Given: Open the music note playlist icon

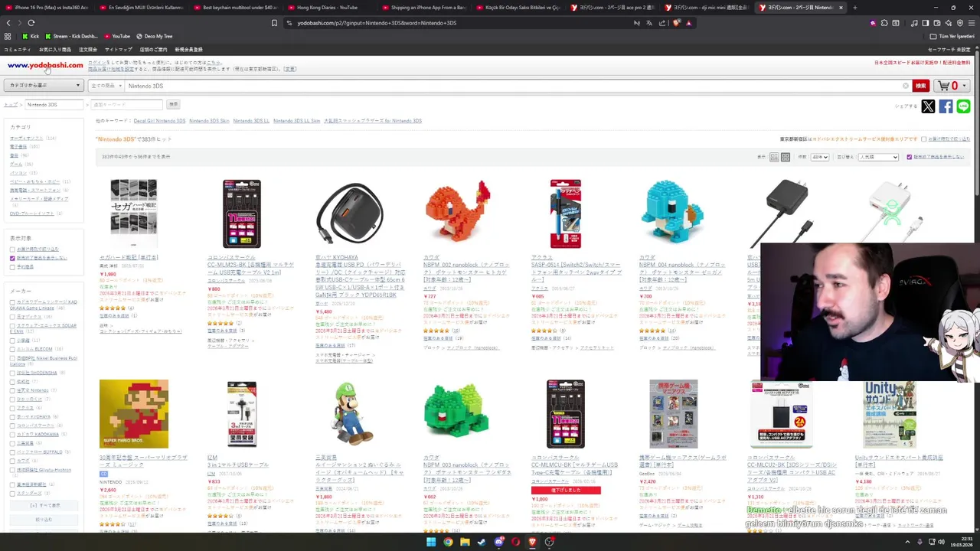Looking at the screenshot, I should (914, 23).
